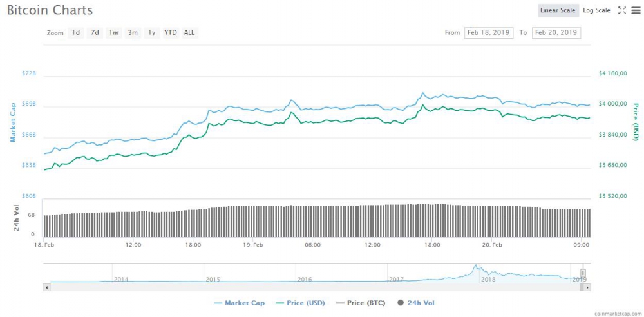Viewport: 644px width, 317px height.
Task: Click the navigator scroll right arrow
Action: click(x=587, y=287)
